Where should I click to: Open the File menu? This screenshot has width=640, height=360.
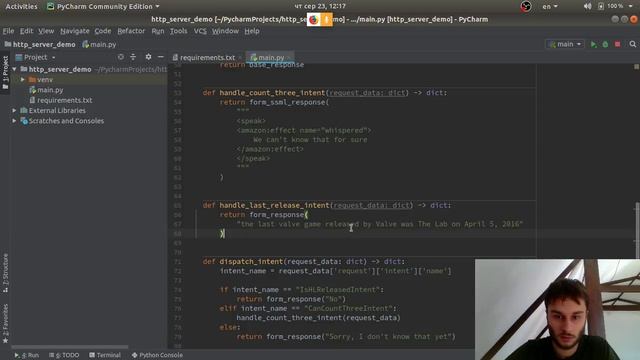[8, 31]
